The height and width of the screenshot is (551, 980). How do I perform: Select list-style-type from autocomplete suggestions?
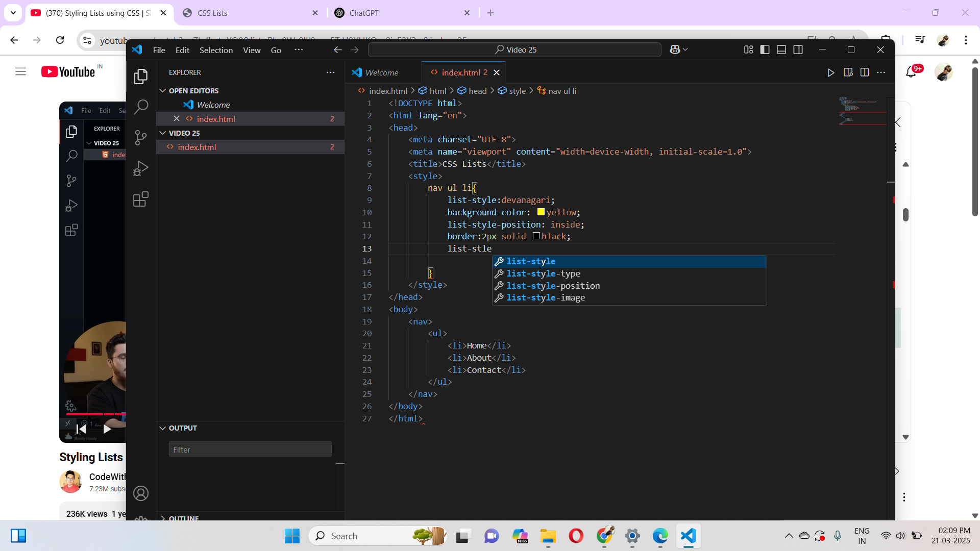coord(543,273)
